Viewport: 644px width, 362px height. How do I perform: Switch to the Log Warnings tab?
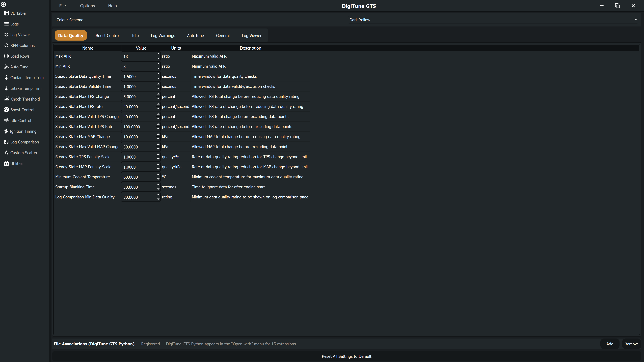163,36
